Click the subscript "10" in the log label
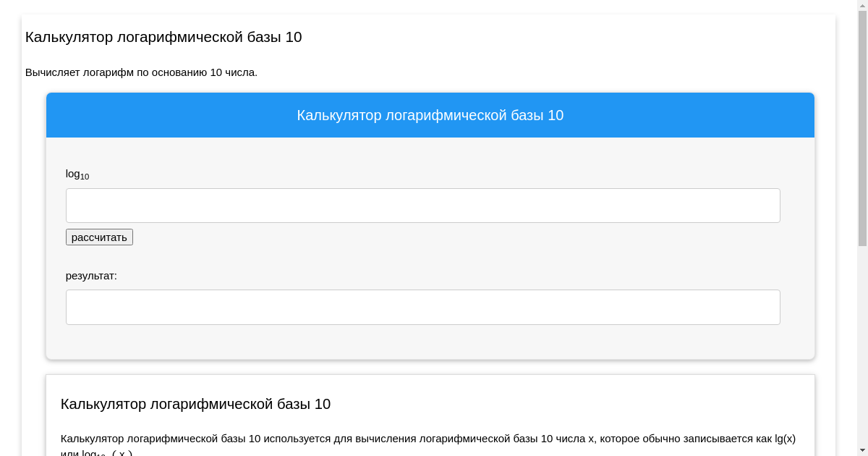Image resolution: width=868 pixels, height=456 pixels. coord(85,177)
